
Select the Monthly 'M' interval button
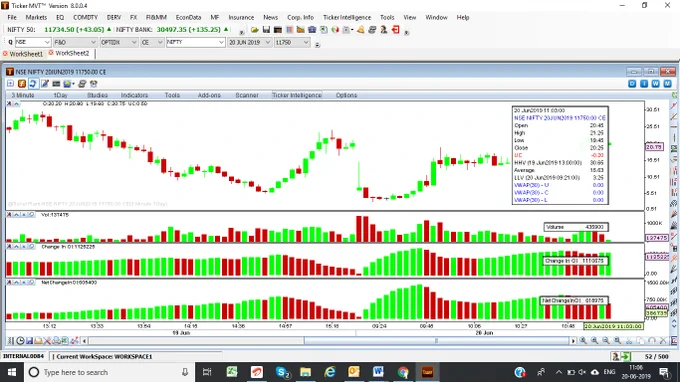[x=667, y=84]
